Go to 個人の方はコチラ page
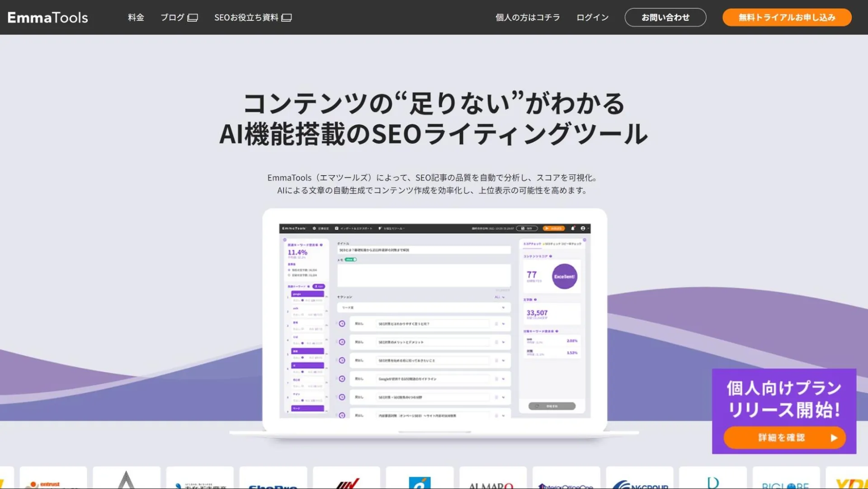Viewport: 868px width, 489px height. click(x=528, y=17)
